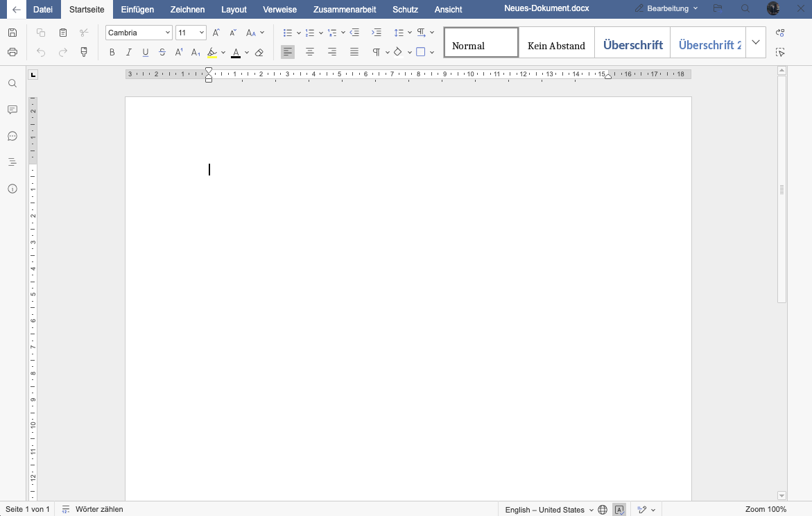Screen dimensions: 812x516
Task: Click the Save document icon
Action: [x=12, y=33]
